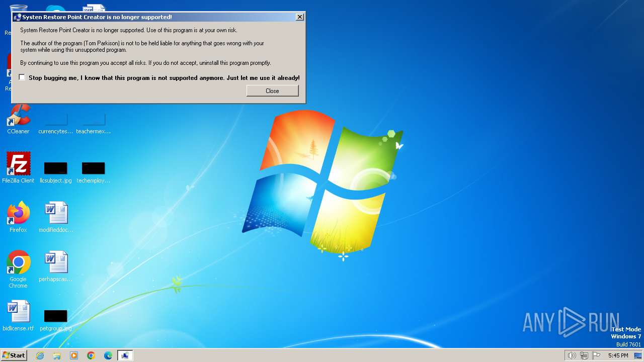Open the volume control in the tray
Screen dimensions: 644x362
(x=572, y=355)
